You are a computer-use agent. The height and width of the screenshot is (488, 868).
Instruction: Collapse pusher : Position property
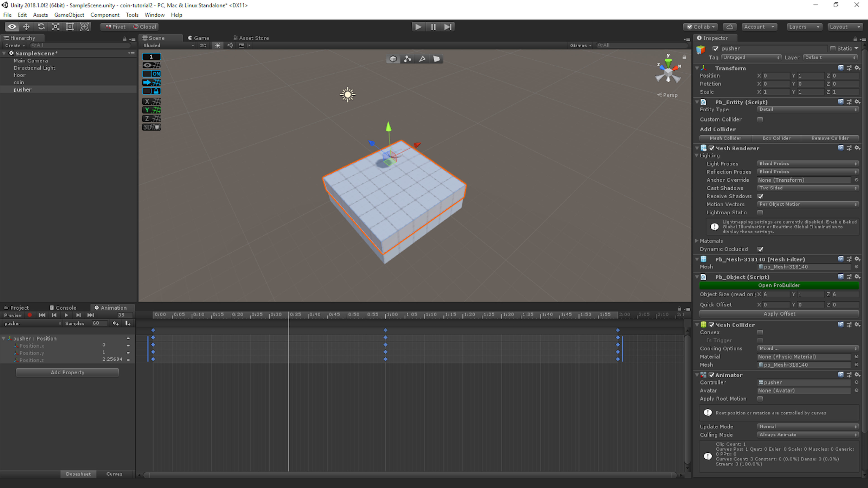tap(4, 338)
